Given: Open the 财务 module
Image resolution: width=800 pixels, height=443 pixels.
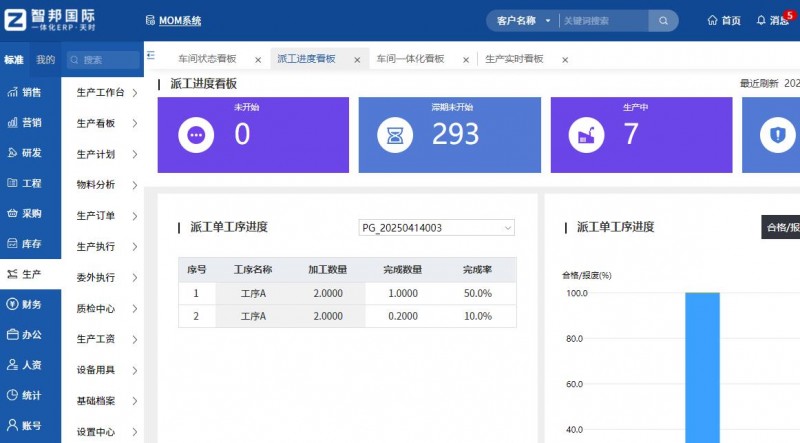Looking at the screenshot, I should [x=24, y=304].
